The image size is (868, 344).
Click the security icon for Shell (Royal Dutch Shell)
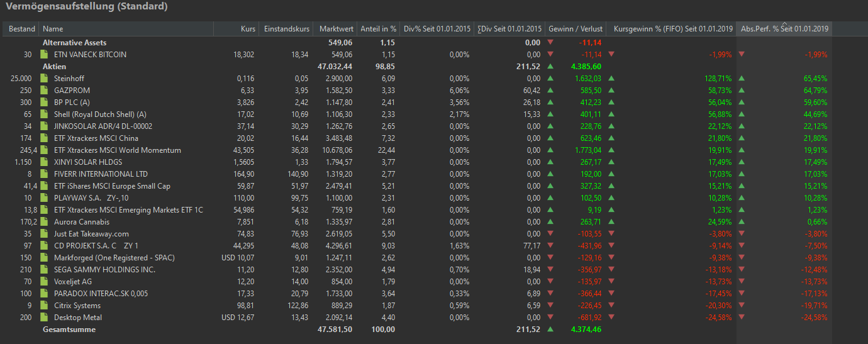coord(44,114)
